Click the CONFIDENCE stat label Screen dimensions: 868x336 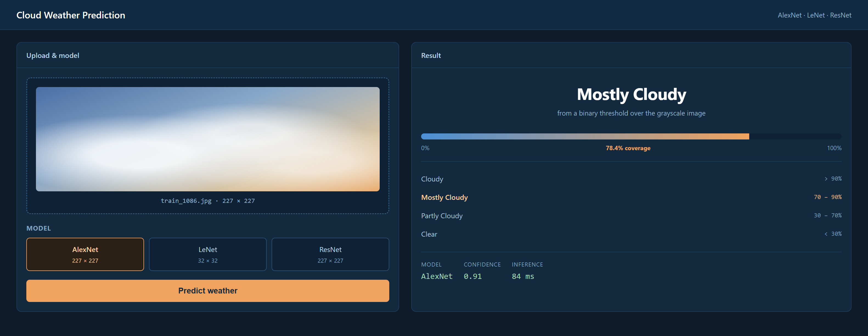(x=482, y=265)
